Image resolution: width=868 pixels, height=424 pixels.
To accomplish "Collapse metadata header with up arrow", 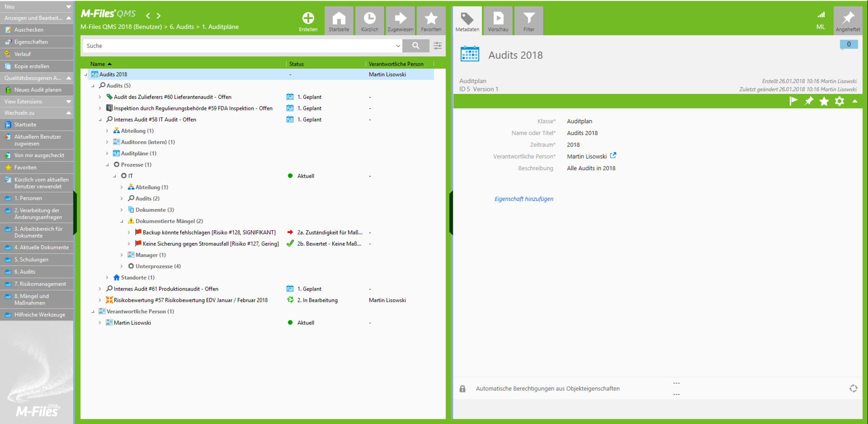I will 854,101.
